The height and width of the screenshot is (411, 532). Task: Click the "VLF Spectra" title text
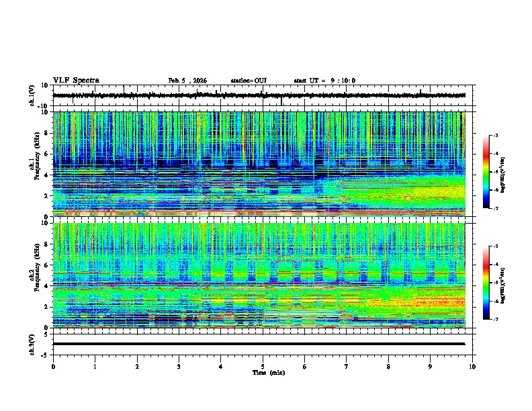point(76,81)
